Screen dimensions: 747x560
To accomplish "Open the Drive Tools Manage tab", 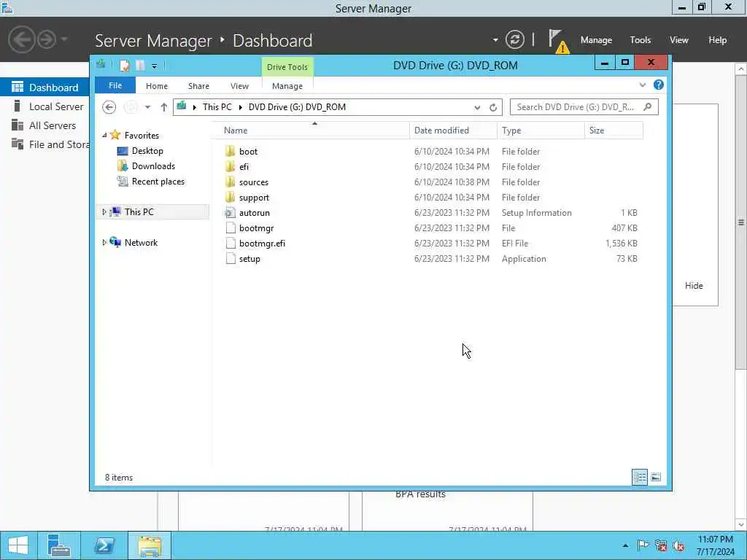I will (x=287, y=86).
